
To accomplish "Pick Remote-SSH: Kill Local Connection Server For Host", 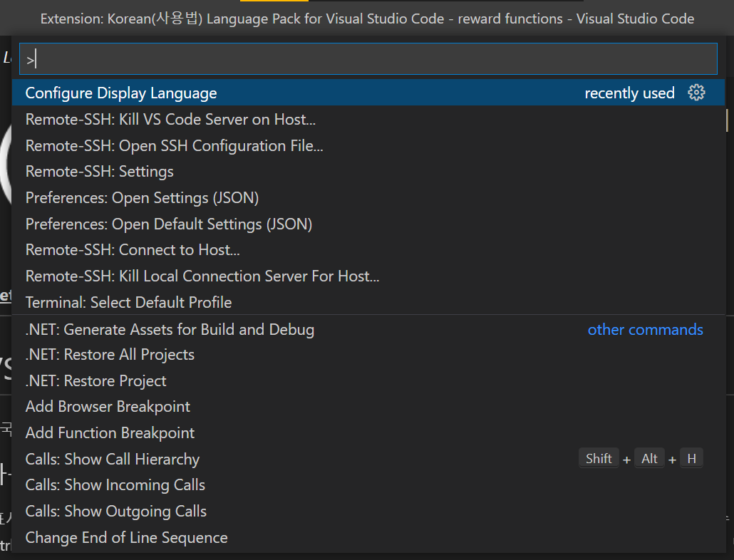I will click(x=368, y=276).
